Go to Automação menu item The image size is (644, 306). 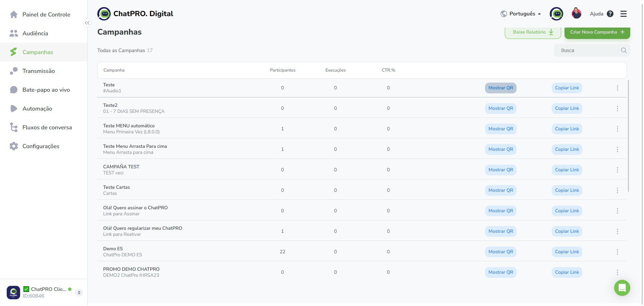(x=44, y=108)
